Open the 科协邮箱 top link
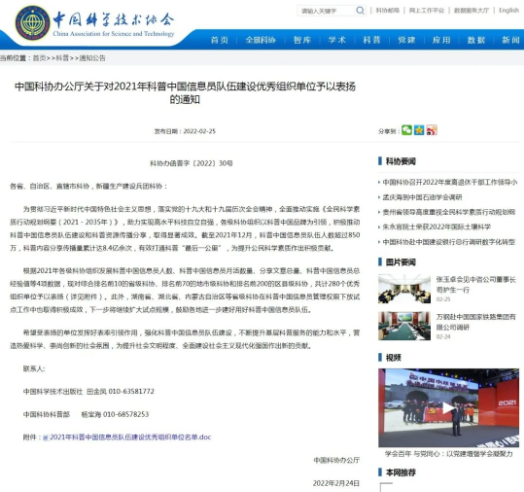Image resolution: width=524 pixels, height=492 pixels. pyautogui.click(x=387, y=10)
